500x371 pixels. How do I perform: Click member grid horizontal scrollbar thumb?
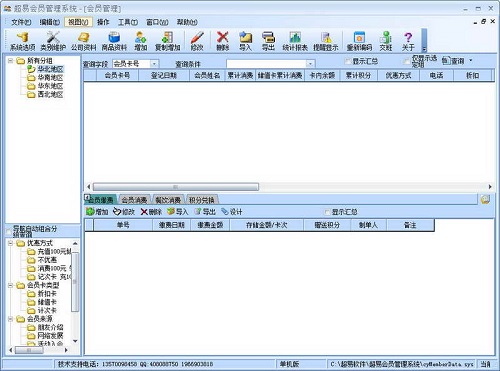176,187
